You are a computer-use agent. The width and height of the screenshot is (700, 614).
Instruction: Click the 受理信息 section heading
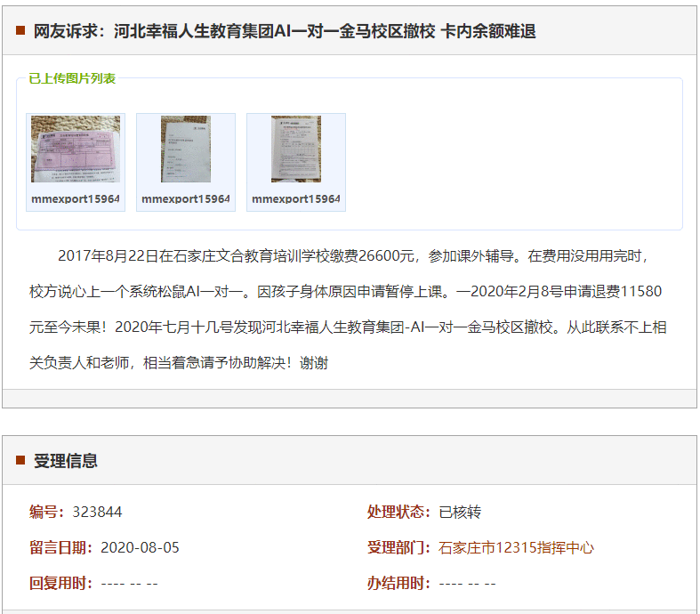tap(66, 460)
